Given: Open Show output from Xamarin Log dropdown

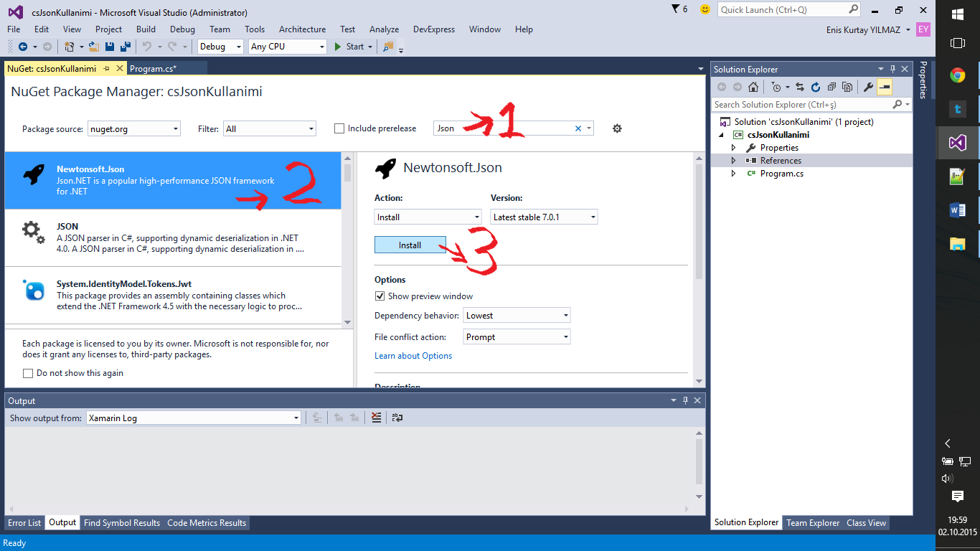Looking at the screenshot, I should click(194, 418).
